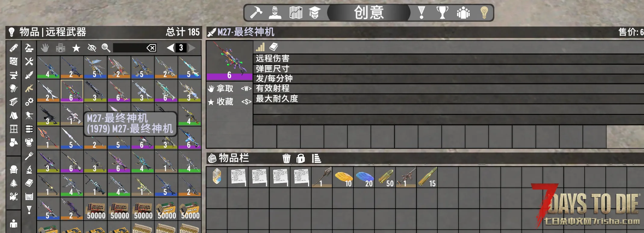The width and height of the screenshot is (644, 233).
Task: Switch to the item description book tab
Action: pyautogui.click(x=274, y=47)
